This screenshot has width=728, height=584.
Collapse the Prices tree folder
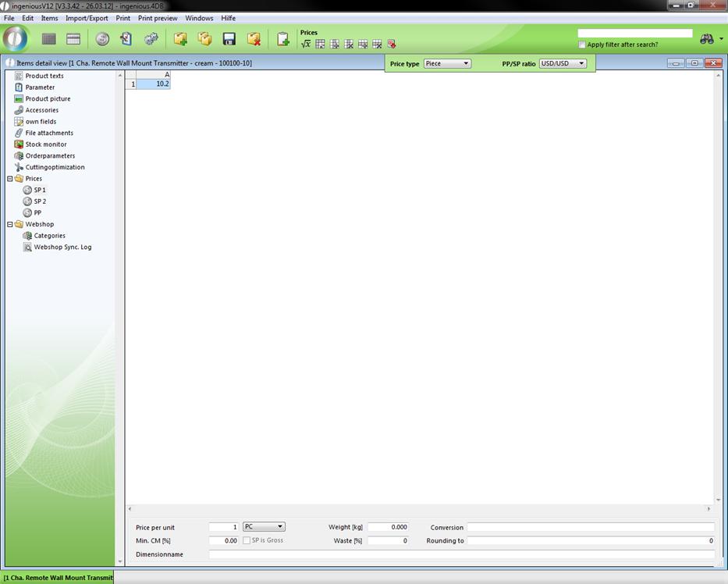[10, 179]
